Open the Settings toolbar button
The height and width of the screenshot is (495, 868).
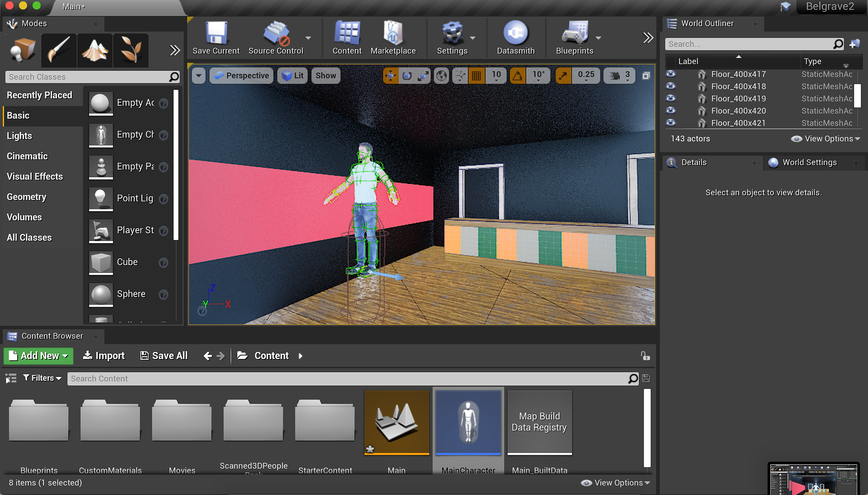point(452,38)
